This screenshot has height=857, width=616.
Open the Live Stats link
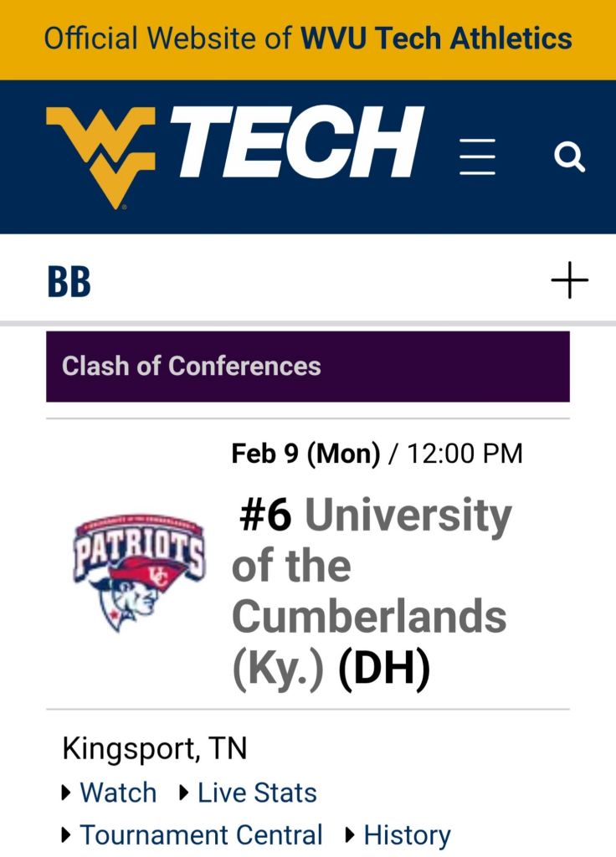click(x=257, y=793)
